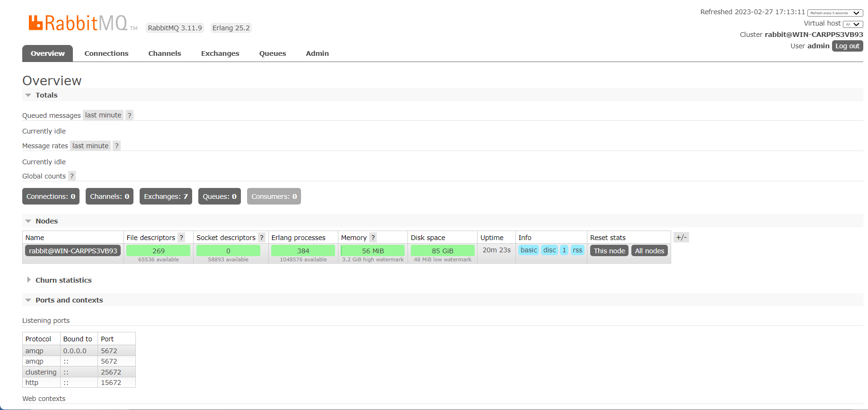Select the Overview tab

(x=47, y=53)
